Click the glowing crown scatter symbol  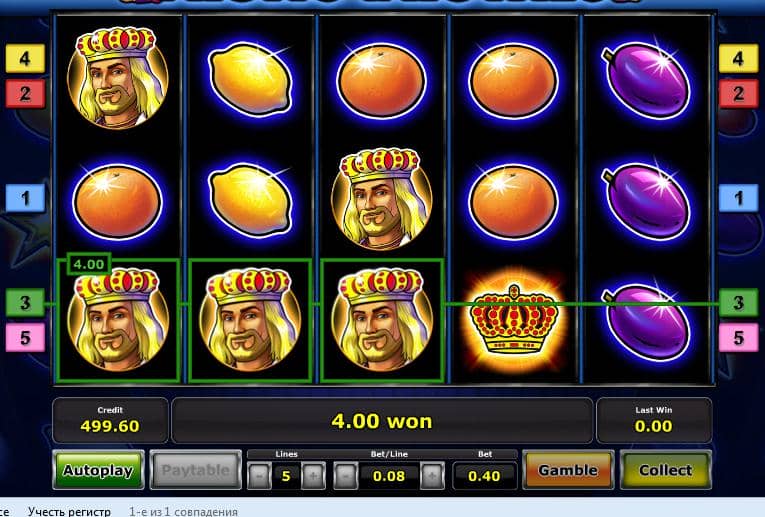click(514, 319)
